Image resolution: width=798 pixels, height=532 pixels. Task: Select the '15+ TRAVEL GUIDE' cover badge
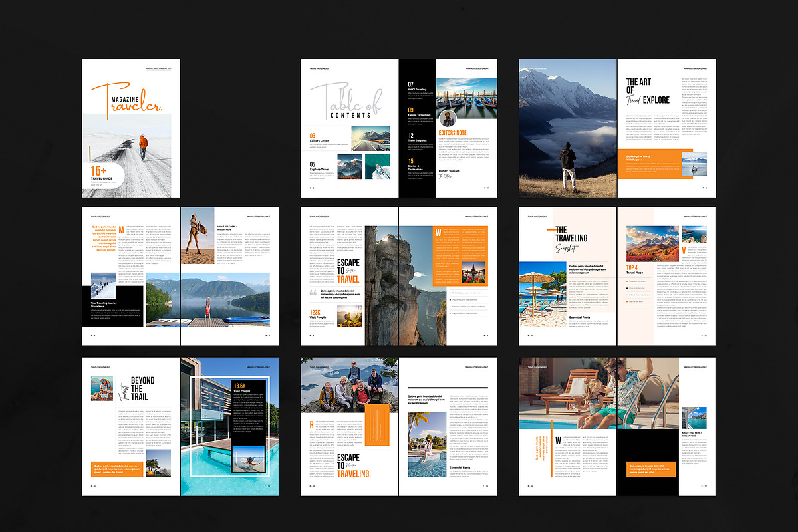(x=102, y=176)
